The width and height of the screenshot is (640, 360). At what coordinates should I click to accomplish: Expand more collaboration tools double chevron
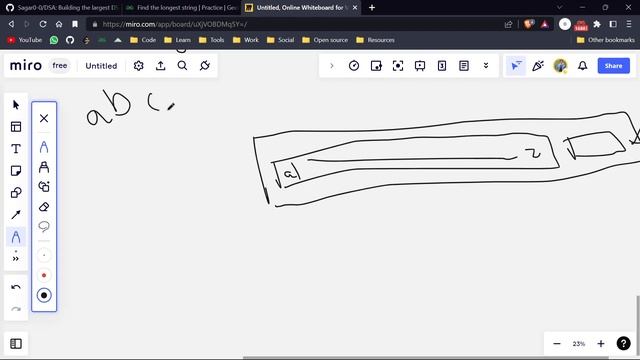tap(486, 66)
